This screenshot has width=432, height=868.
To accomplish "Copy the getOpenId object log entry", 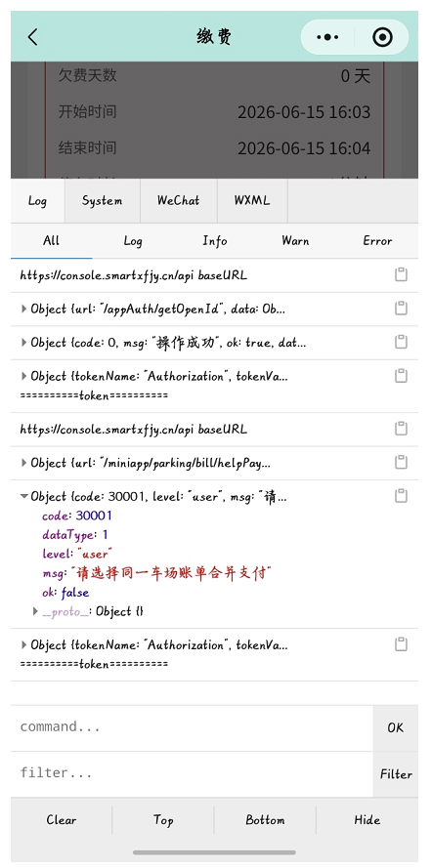I will [401, 309].
